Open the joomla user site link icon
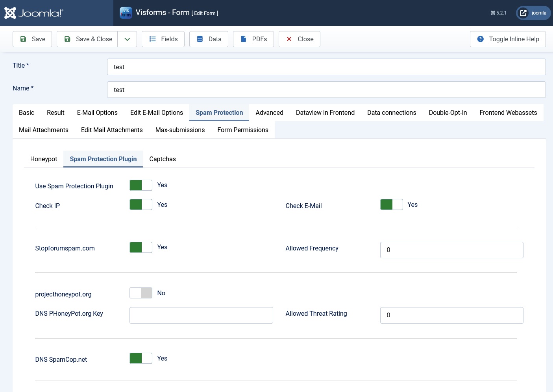The image size is (553, 392). click(523, 13)
